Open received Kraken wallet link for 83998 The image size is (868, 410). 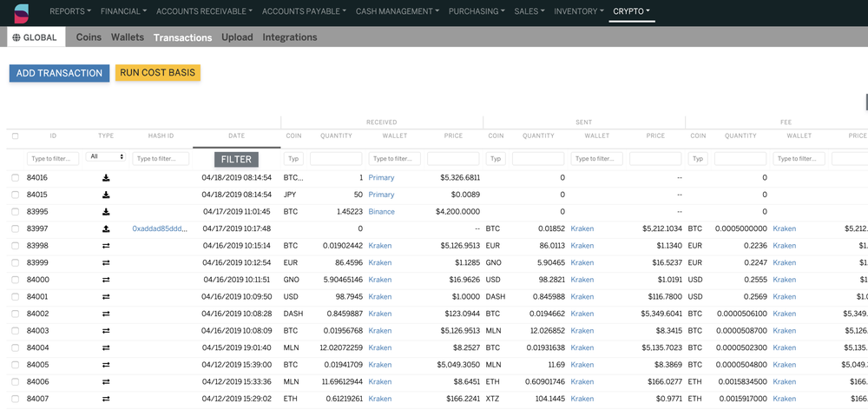(x=380, y=246)
